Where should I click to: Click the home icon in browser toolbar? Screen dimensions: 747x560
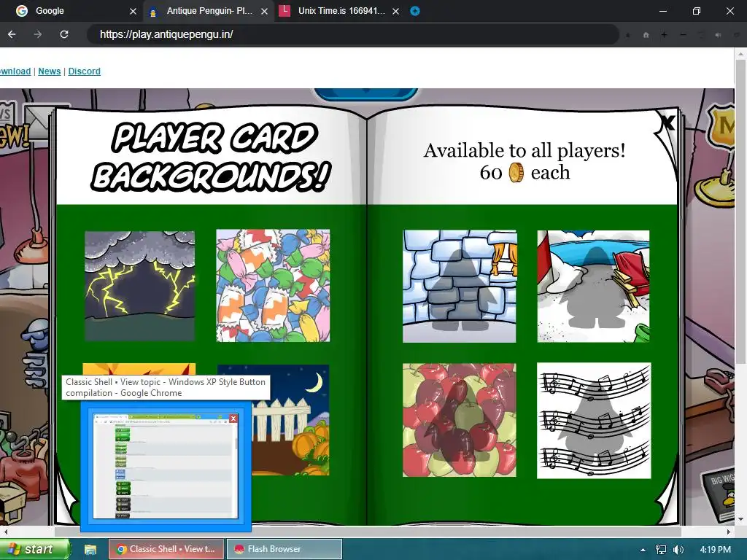click(x=646, y=35)
